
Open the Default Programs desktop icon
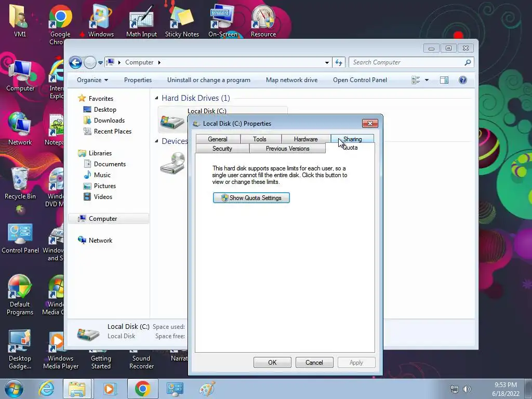click(x=20, y=295)
